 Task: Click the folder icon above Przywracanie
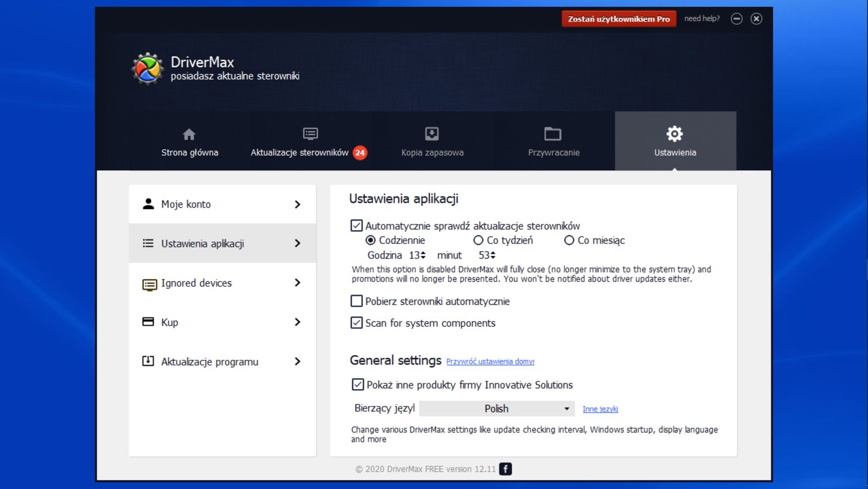(553, 134)
